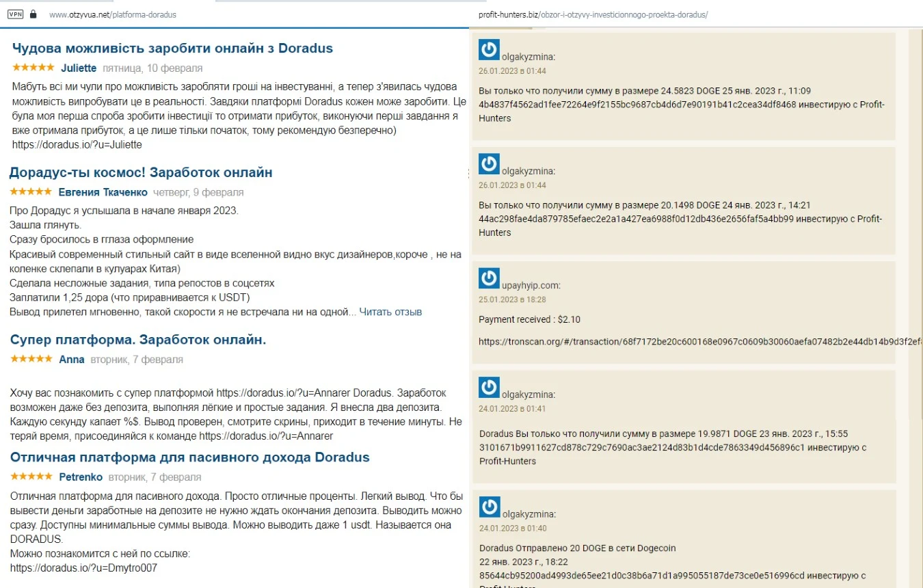Click timestamp '25.01.2023 в 18:28'
Screen dimensions: 923x588
click(512, 299)
